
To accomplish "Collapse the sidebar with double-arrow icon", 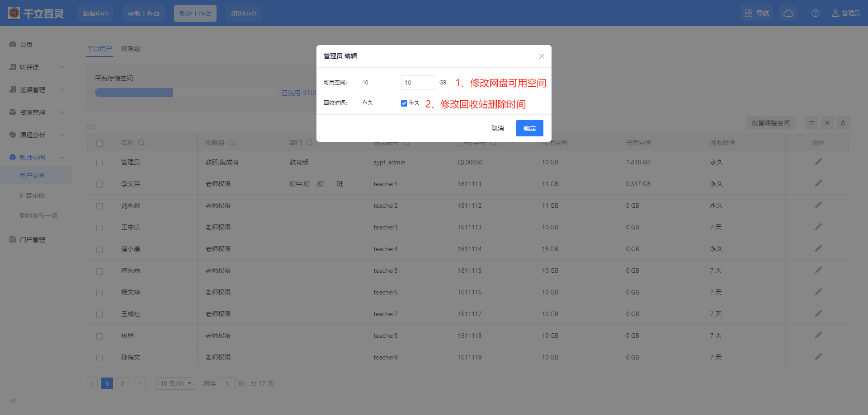I will (13, 401).
